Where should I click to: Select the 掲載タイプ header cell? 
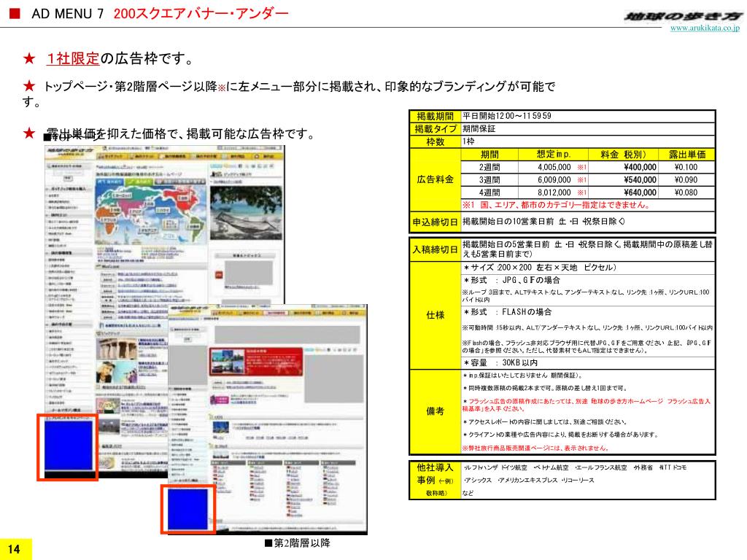(x=435, y=128)
